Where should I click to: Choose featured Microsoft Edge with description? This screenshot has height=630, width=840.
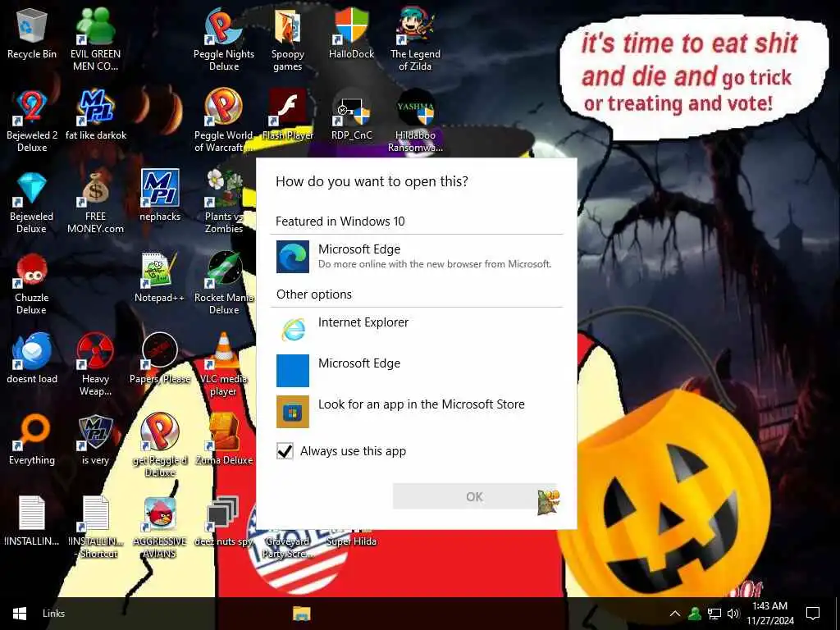coord(417,257)
